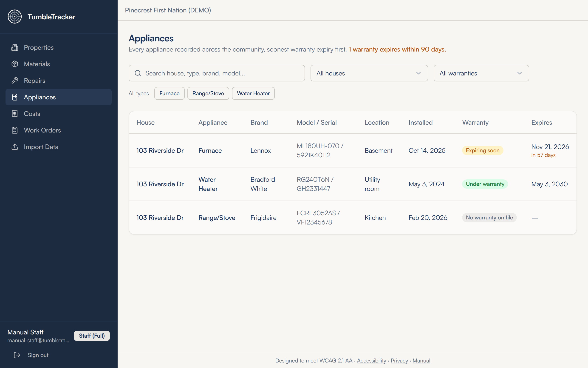The height and width of the screenshot is (368, 588).
Task: Click the Appliances fridge icon
Action: 14,97
